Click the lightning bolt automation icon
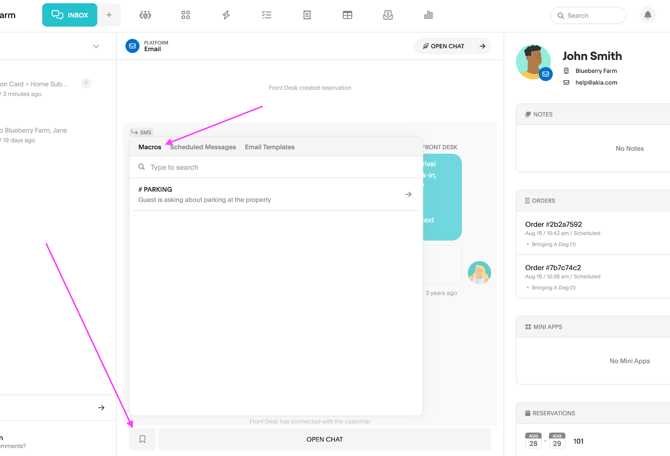This screenshot has width=670, height=456. 226,15
